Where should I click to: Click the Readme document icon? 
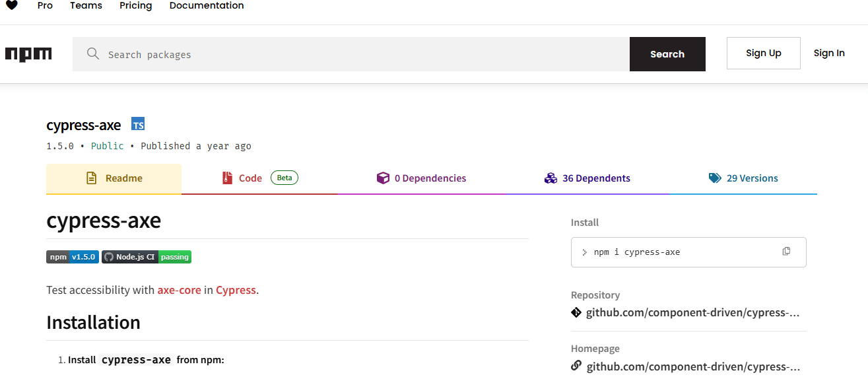[x=91, y=178]
